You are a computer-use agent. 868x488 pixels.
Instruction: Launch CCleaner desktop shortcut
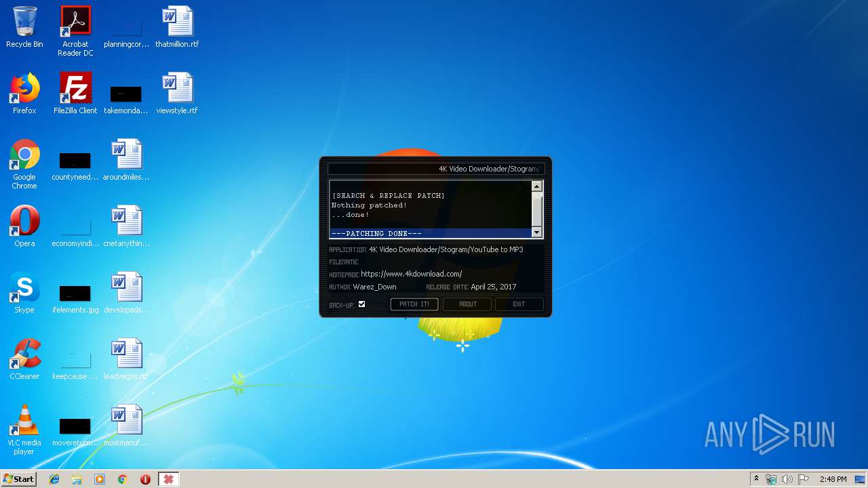pos(24,359)
